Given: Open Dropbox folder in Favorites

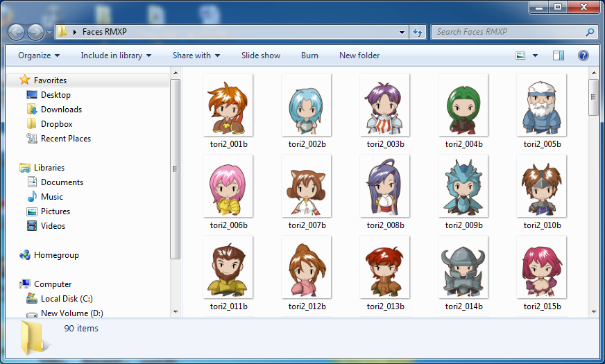Looking at the screenshot, I should (x=57, y=124).
